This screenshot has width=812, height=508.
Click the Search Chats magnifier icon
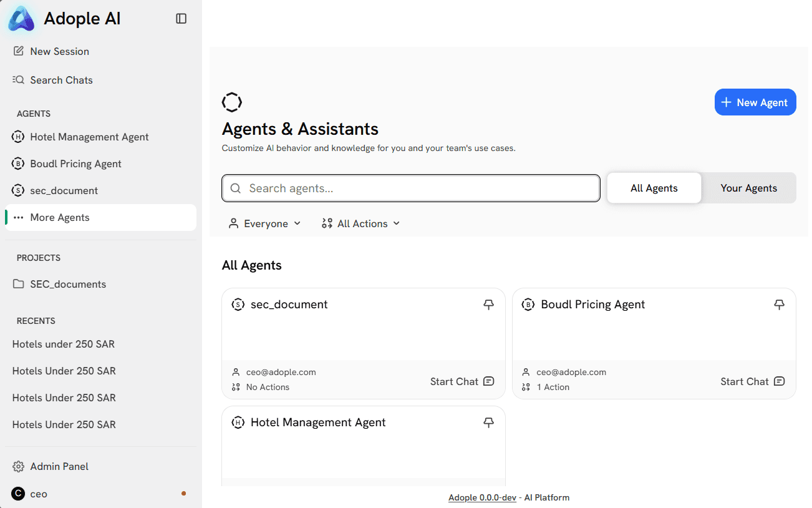(x=19, y=80)
